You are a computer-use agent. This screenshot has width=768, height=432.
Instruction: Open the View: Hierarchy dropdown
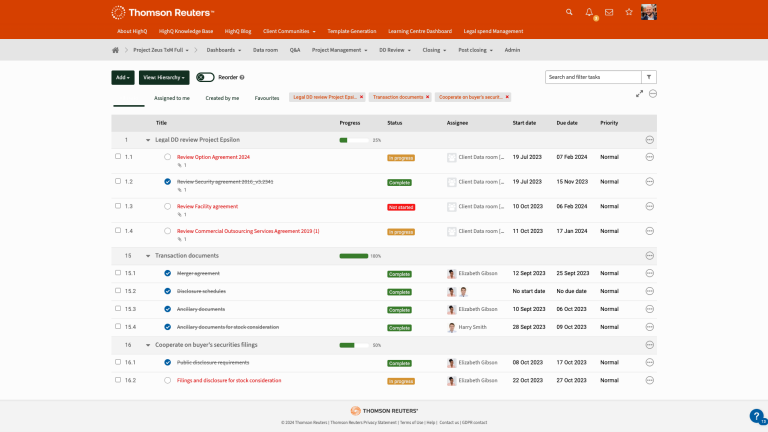164,77
